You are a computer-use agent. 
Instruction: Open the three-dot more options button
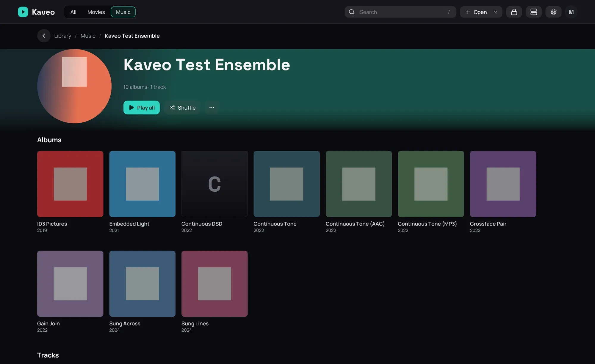(212, 108)
